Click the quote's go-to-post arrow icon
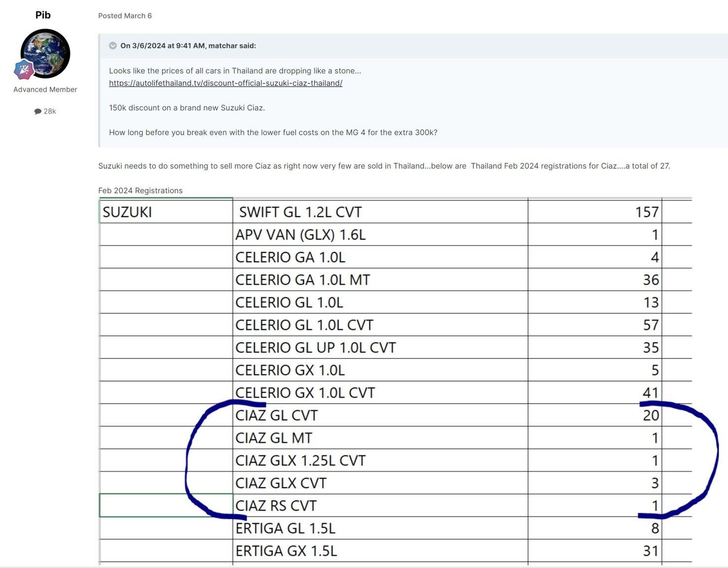Image resolution: width=728 pixels, height=568 pixels. coord(113,46)
